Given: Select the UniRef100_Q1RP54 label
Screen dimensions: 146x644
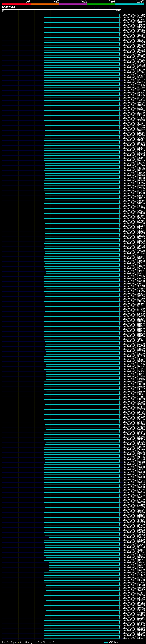Looking at the screenshot, I should tap(134, 560).
